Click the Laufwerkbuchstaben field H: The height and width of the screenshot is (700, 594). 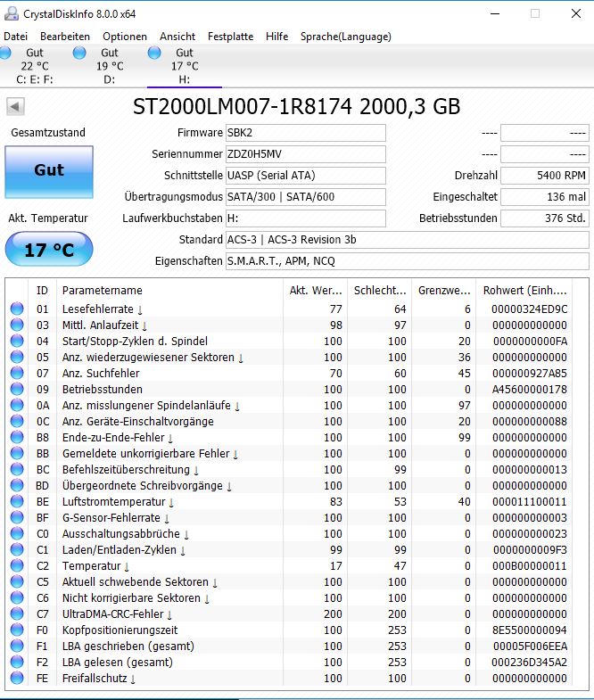click(x=306, y=218)
